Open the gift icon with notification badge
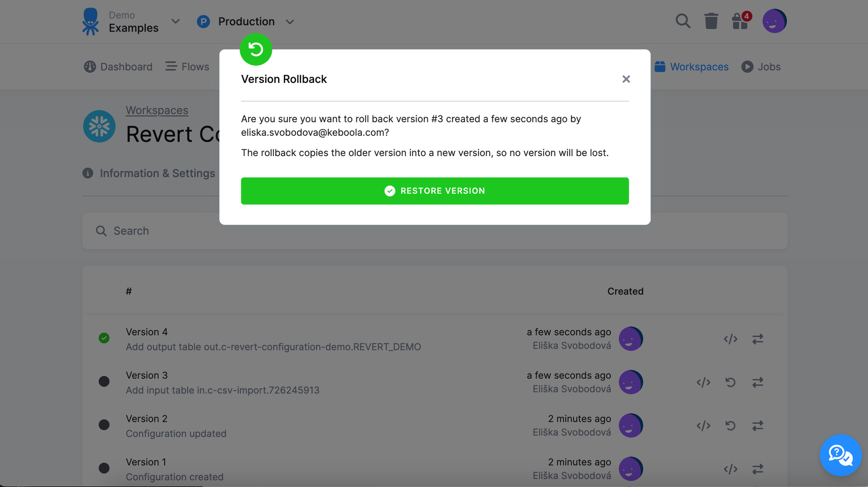Screen dimensions: 868x487 tap(740, 21)
